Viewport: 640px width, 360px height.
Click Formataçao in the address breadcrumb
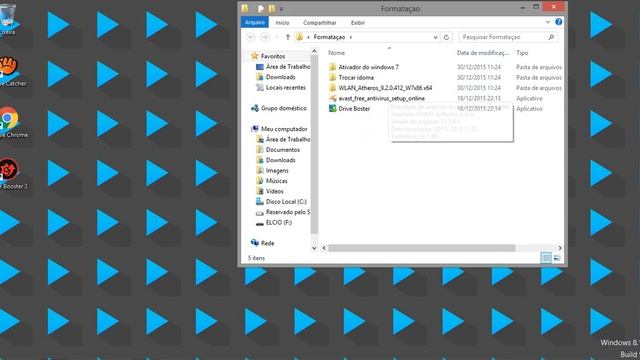(329, 37)
